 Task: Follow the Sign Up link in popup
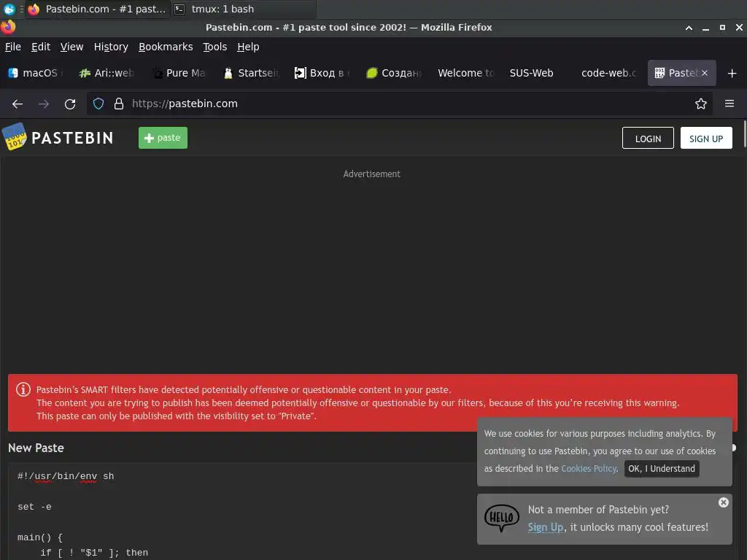pos(546,527)
